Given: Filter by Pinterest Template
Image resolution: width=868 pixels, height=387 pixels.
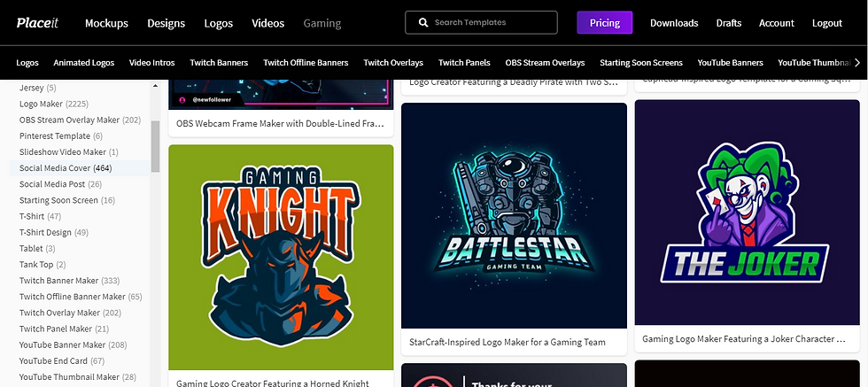Looking at the screenshot, I should coord(61,135).
